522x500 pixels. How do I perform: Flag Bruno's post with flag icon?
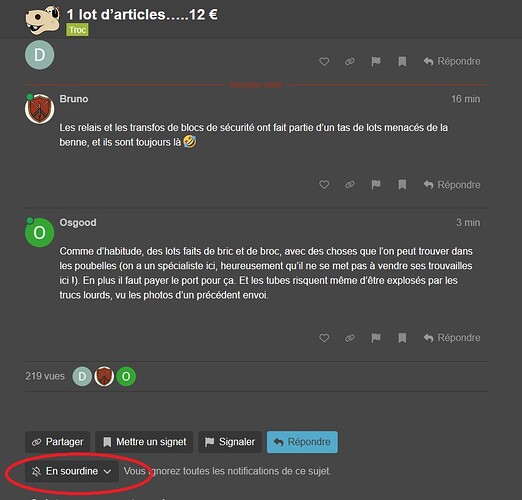pos(376,185)
